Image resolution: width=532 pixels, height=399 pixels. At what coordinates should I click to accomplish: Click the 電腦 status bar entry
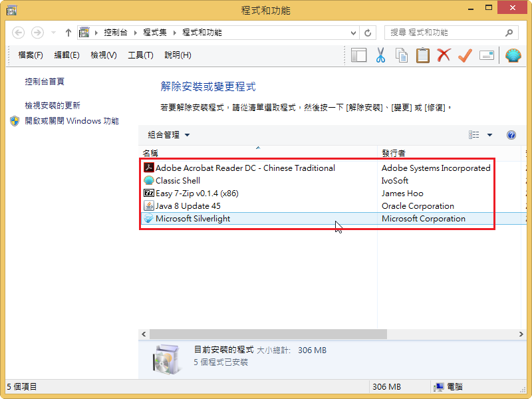(x=448, y=386)
